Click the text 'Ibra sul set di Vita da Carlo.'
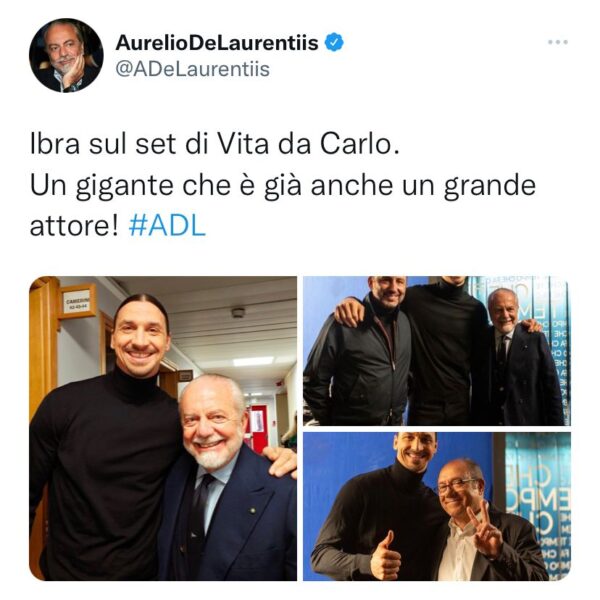Image resolution: width=600 pixels, height=600 pixels. click(215, 144)
